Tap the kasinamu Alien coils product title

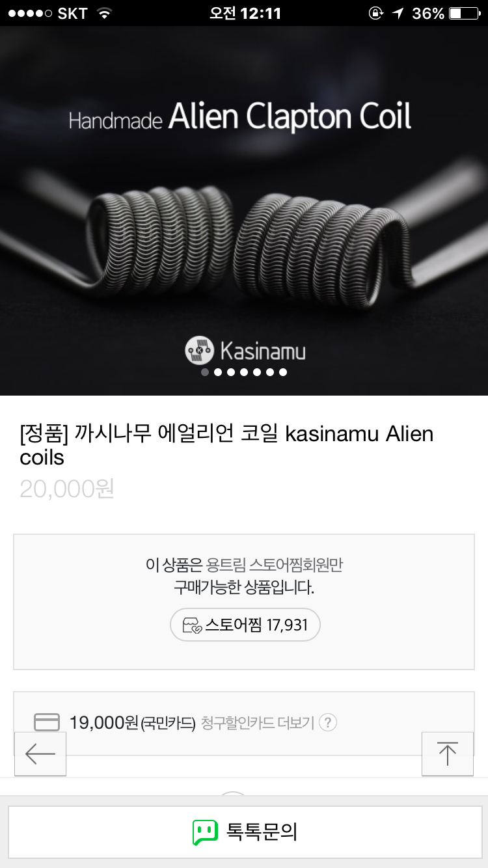[x=226, y=445]
